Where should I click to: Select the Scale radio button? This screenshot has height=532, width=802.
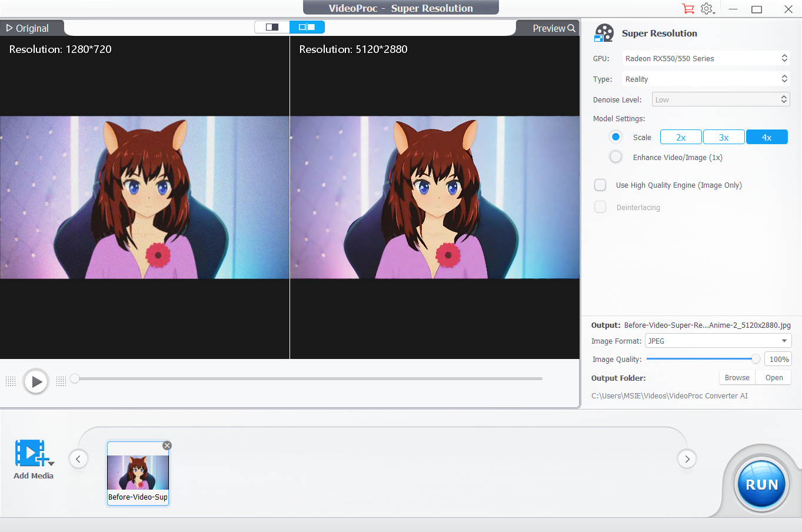pyautogui.click(x=615, y=137)
